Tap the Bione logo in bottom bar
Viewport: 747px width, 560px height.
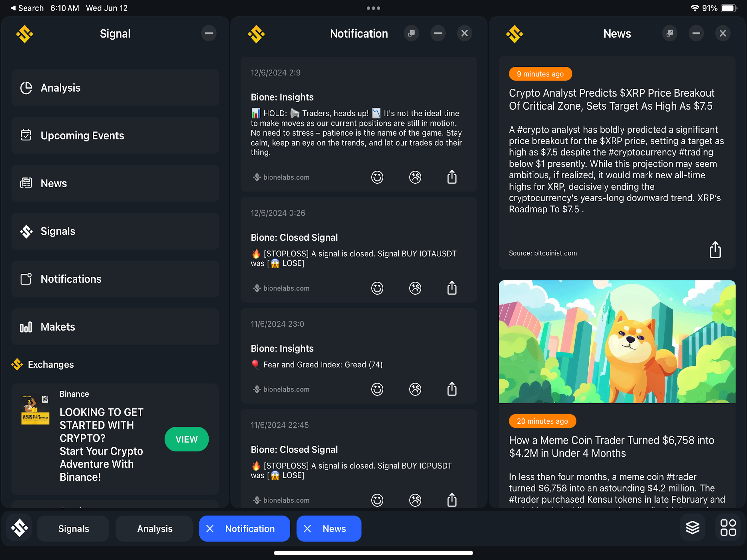click(x=19, y=528)
